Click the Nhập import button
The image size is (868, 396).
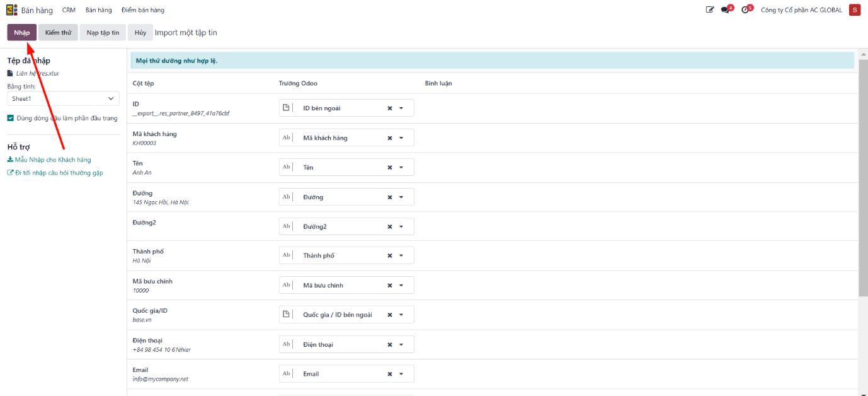[22, 32]
